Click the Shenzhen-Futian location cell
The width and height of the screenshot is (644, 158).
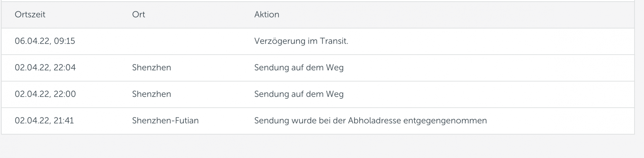[165, 120]
